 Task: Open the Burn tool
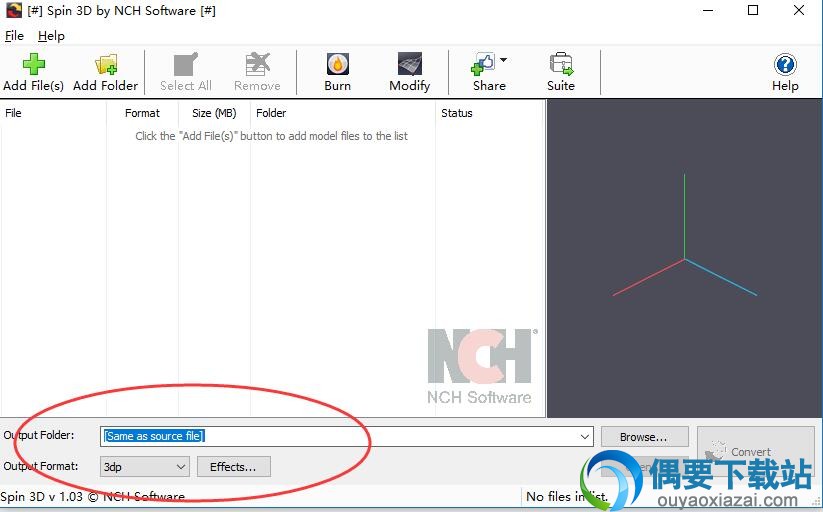[x=337, y=64]
